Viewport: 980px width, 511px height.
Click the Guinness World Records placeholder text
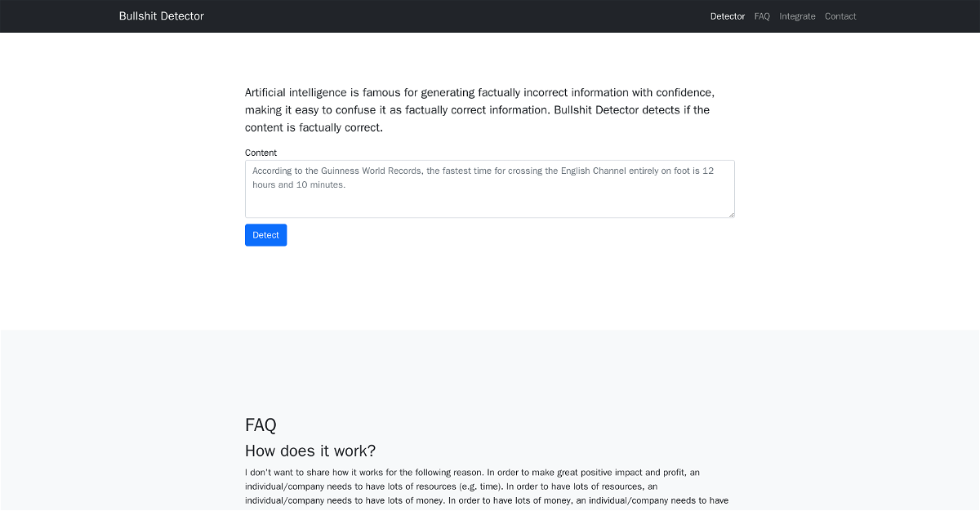tap(483, 171)
